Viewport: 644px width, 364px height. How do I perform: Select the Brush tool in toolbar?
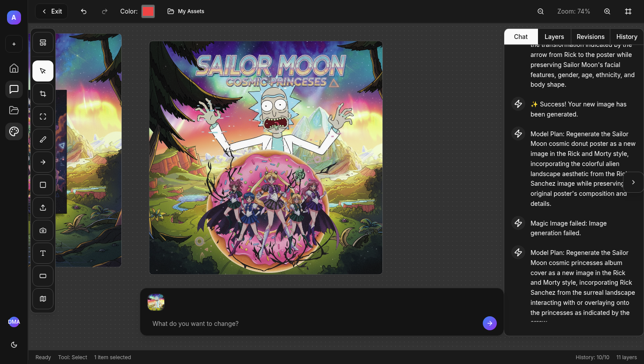click(43, 139)
